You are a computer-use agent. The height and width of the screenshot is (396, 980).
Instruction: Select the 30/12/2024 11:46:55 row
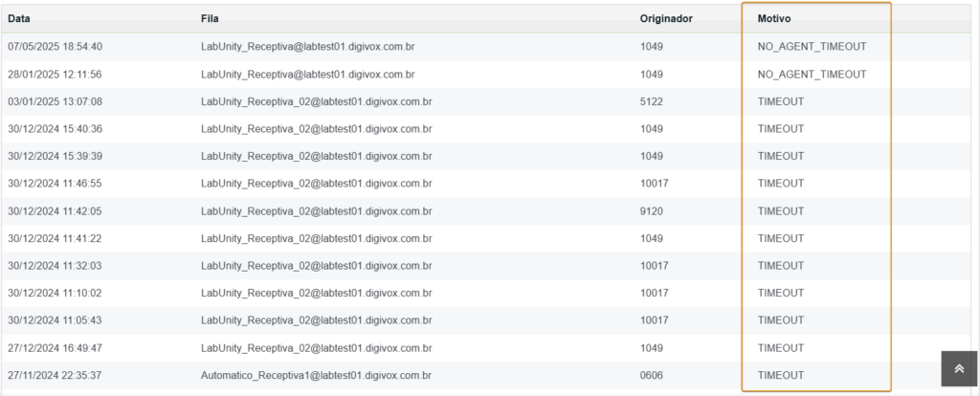coord(485,184)
